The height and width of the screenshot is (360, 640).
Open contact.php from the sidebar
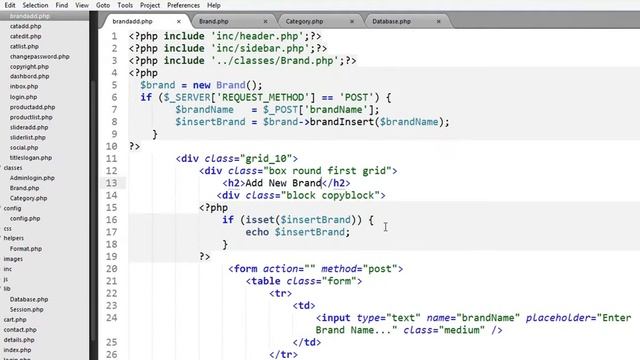[20, 329]
